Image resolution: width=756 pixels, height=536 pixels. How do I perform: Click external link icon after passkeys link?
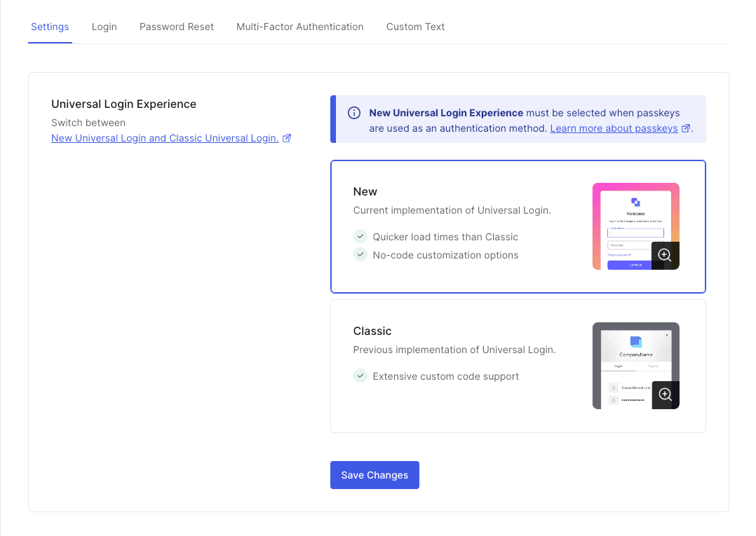point(686,128)
